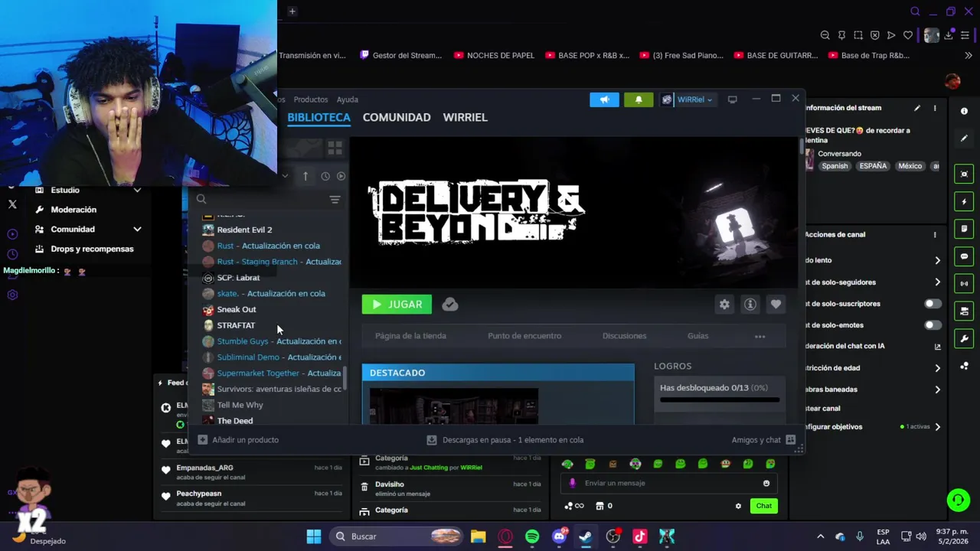Screen dimensions: 980x551
Task: Open chat settings gear icon
Action: pyautogui.click(x=738, y=506)
